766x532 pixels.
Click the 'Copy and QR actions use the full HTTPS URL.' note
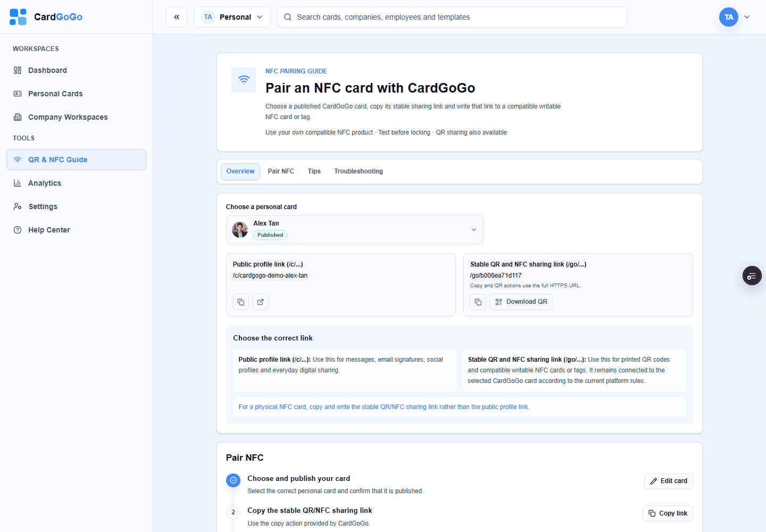point(526,286)
